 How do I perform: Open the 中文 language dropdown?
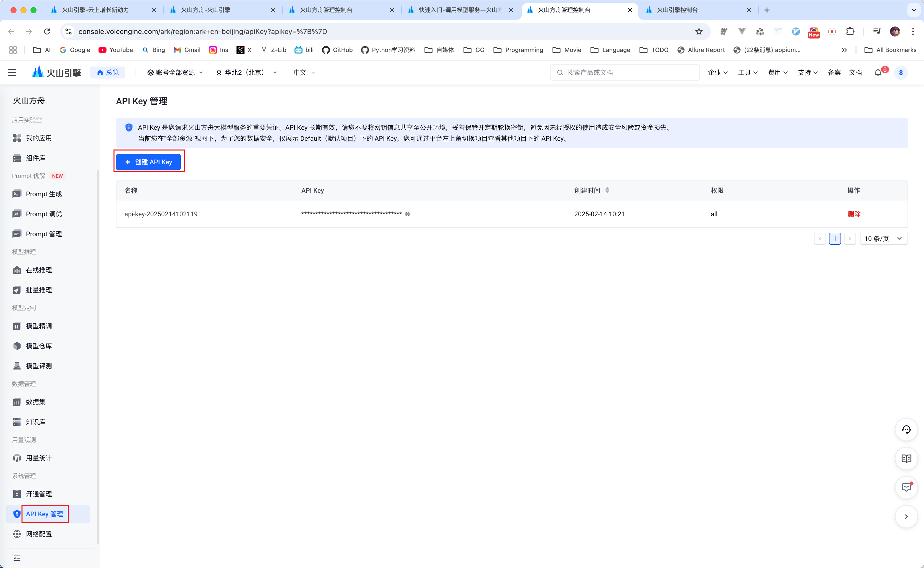click(304, 72)
